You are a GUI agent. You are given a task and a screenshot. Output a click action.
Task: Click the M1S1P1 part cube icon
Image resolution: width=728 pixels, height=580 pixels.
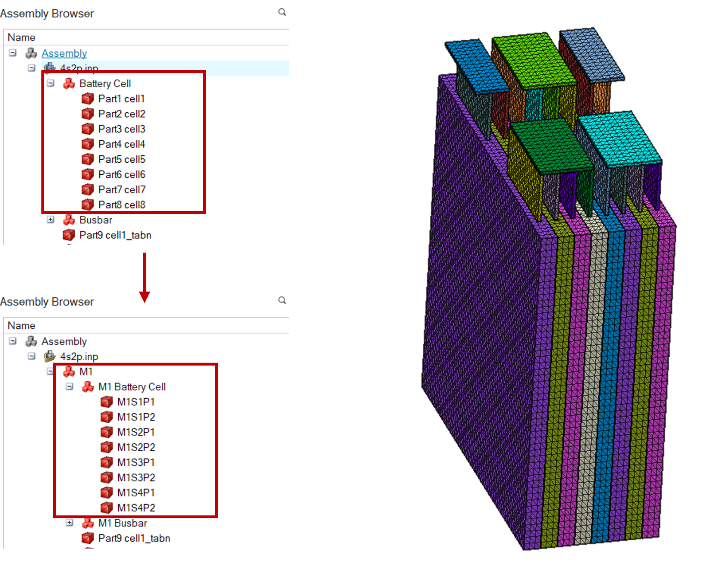click(107, 402)
